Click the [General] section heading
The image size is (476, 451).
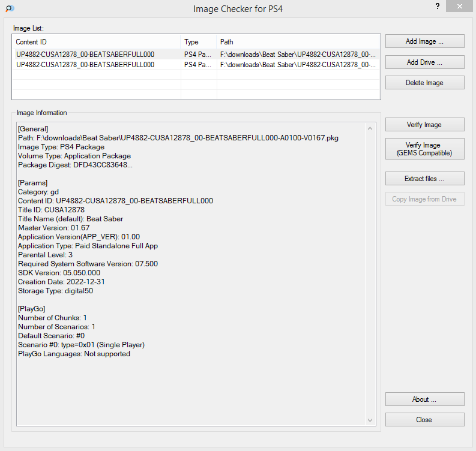point(33,129)
